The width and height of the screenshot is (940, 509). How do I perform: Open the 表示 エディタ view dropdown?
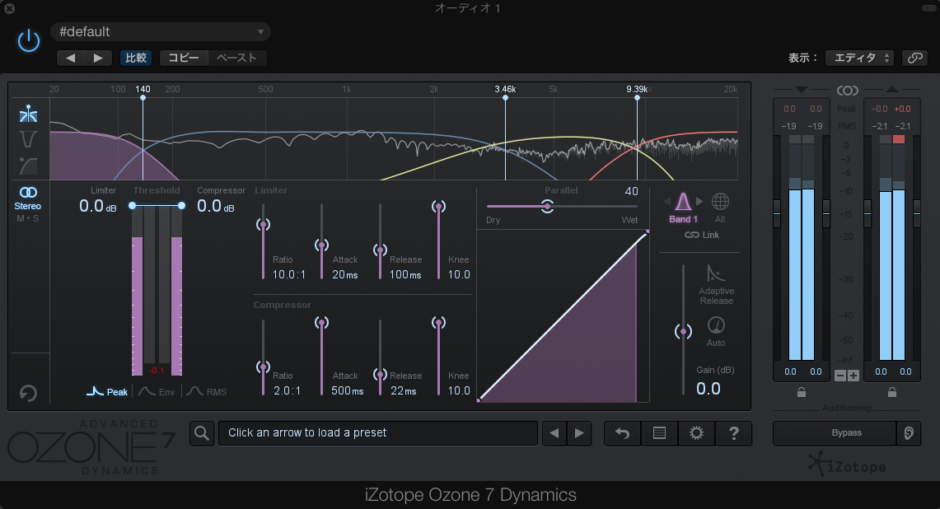point(859,58)
